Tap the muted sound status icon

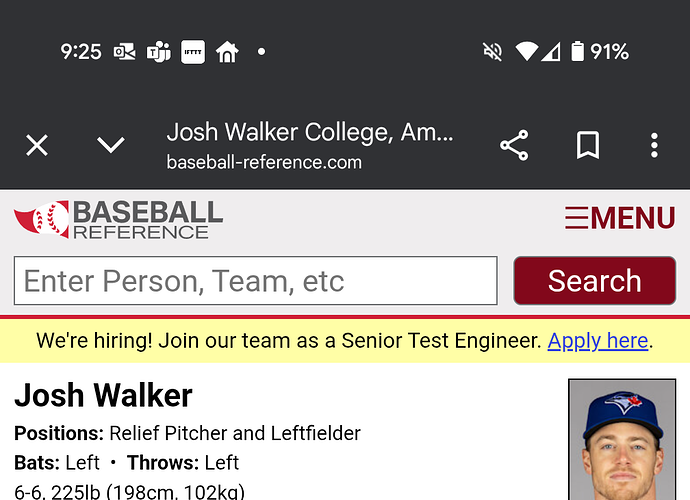coord(492,52)
